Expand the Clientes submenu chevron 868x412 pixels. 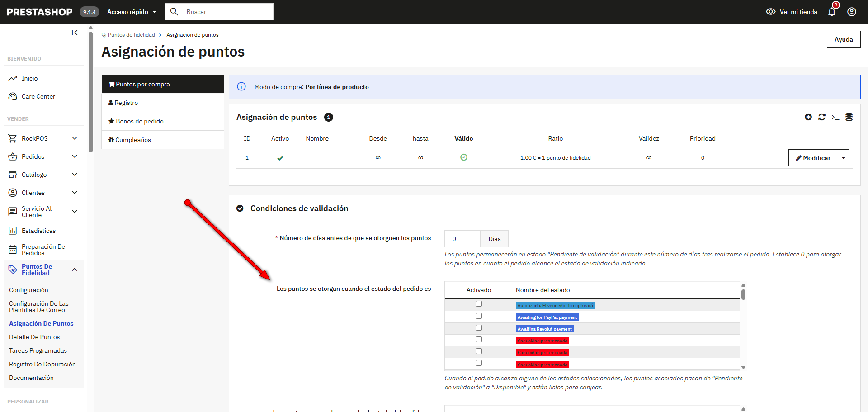click(75, 193)
